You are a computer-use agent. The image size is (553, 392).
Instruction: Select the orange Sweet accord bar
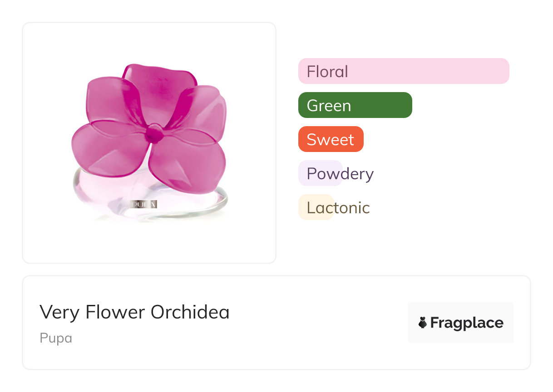click(331, 139)
